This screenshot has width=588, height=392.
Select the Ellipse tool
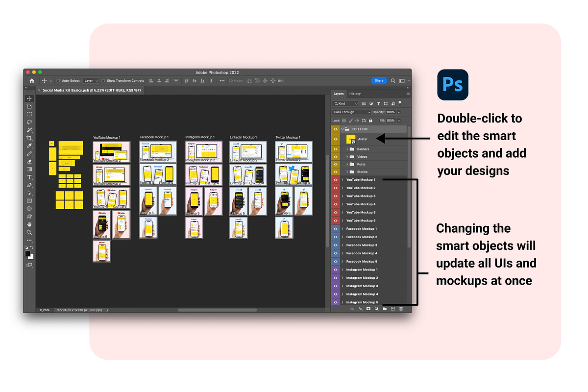(x=29, y=209)
